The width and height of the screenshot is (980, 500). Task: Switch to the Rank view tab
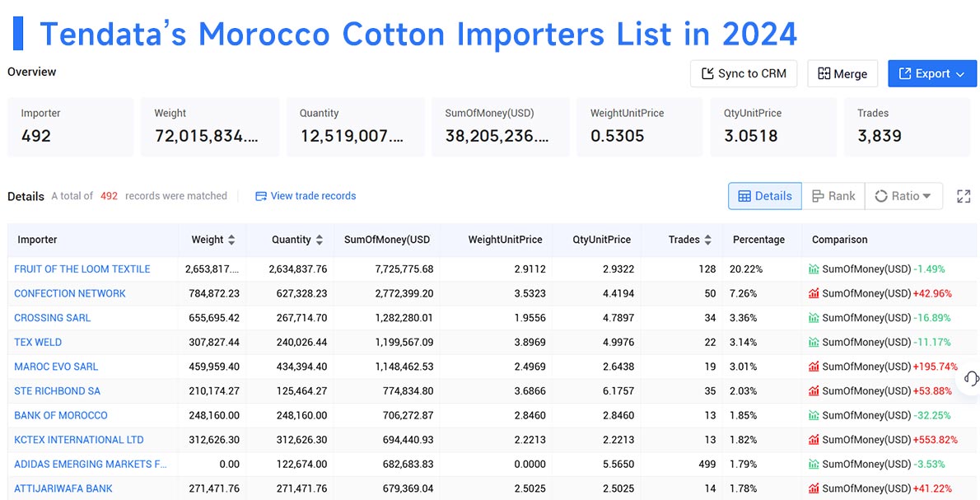[833, 195]
